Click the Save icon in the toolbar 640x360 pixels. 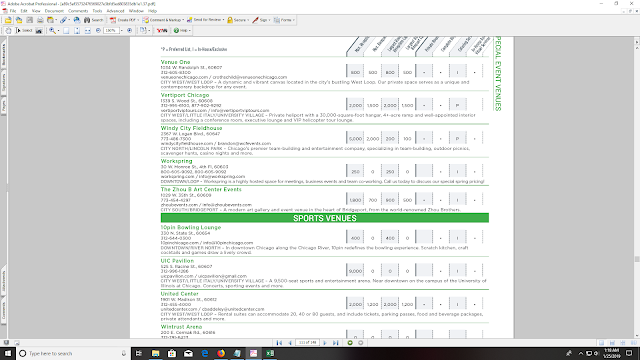point(29,20)
